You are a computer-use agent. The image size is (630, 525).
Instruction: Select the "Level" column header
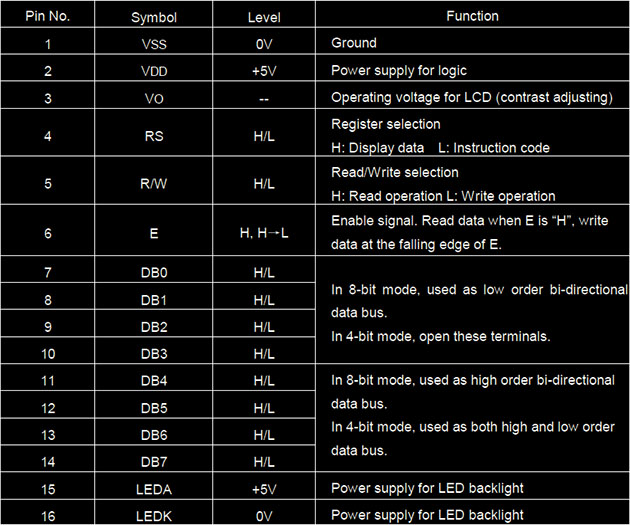[x=264, y=17]
